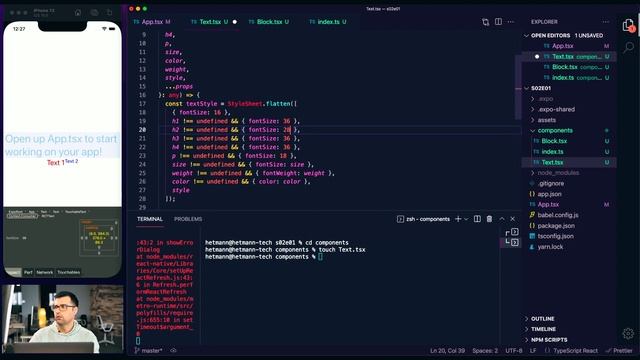Open the Manage gear icon
640x360 pixels.
point(628,333)
